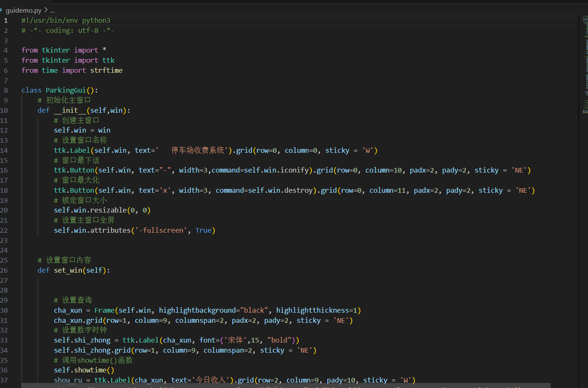Click 'ttk' in 'from tkinter import ttk'
Screen dimensions: 588x388
tap(108, 60)
